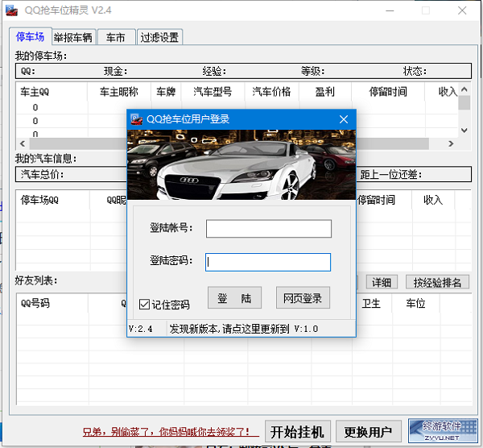Viewport: 483px width, 448px height.
Task: Focus the 登陆帐号 input field
Action: [268, 229]
